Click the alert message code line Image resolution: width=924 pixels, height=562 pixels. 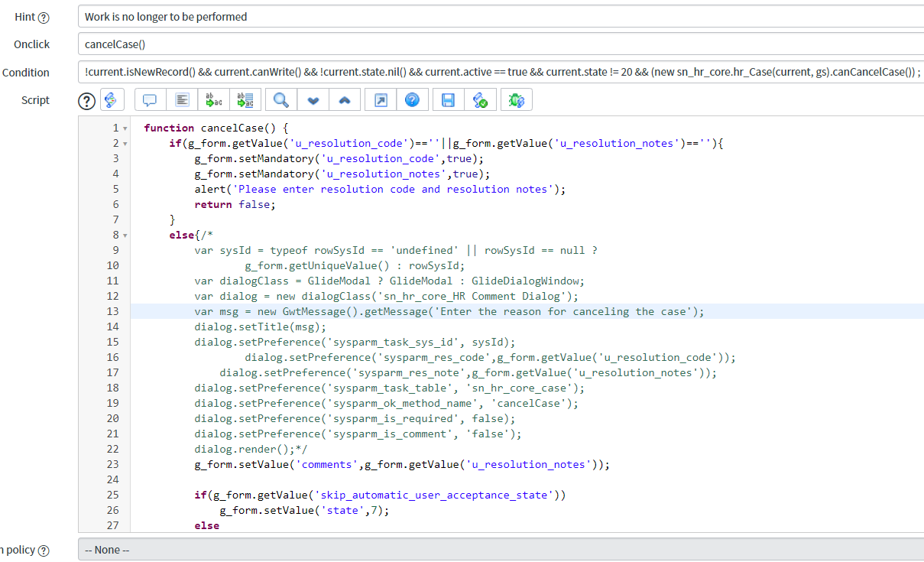point(380,189)
